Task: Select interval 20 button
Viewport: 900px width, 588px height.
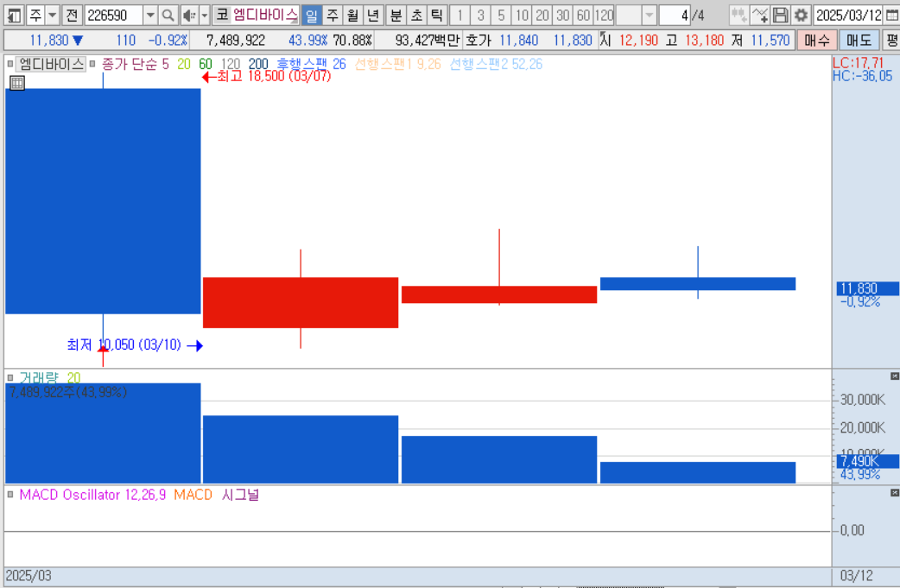Action: 542,16
